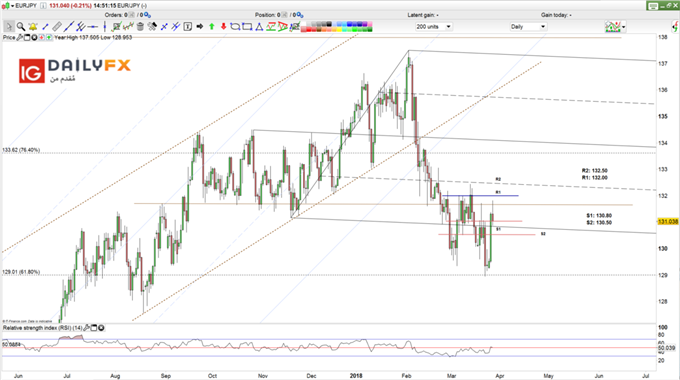Open the 200 units dropdown
Image resolution: width=680 pixels, height=380 pixels.
433,26
